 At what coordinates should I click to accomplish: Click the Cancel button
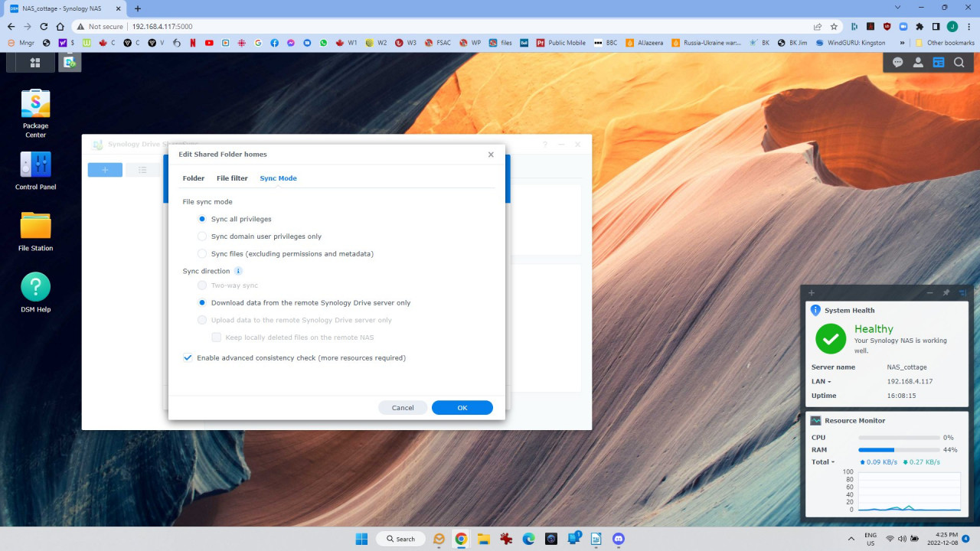403,408
